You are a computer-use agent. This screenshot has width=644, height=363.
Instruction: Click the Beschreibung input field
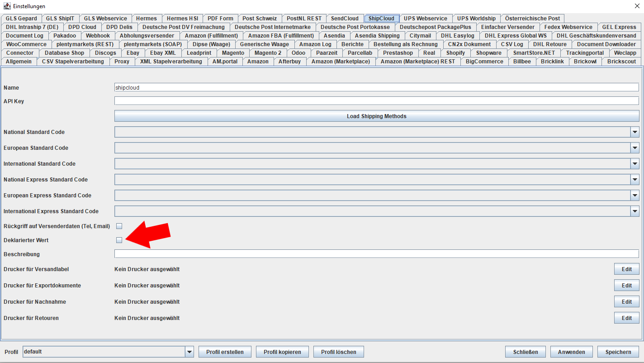coord(377,254)
